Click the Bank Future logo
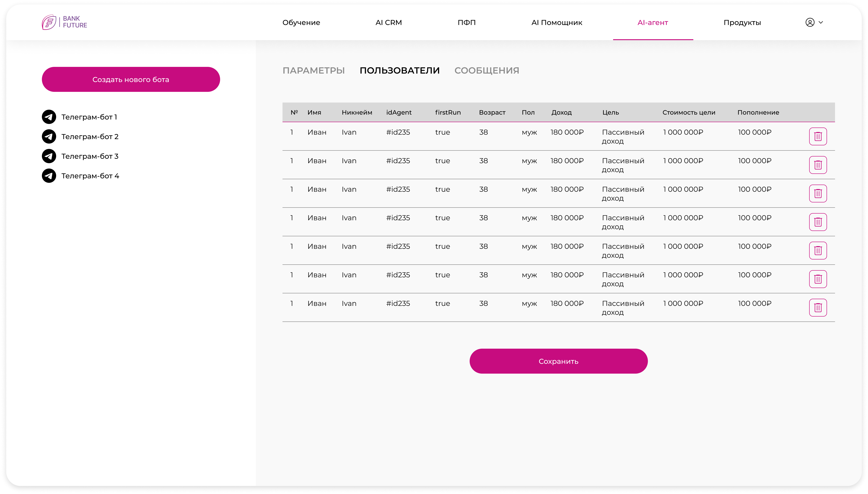The width and height of the screenshot is (868, 494). click(x=64, y=22)
